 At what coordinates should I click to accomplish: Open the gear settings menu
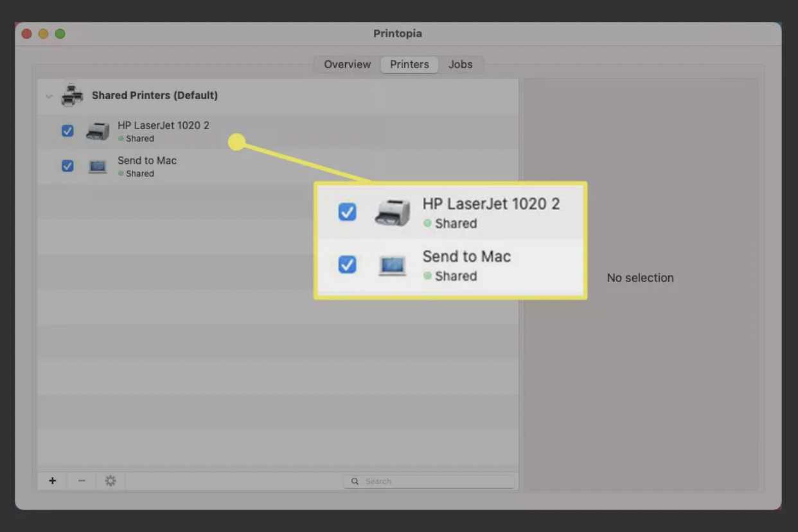coord(111,481)
